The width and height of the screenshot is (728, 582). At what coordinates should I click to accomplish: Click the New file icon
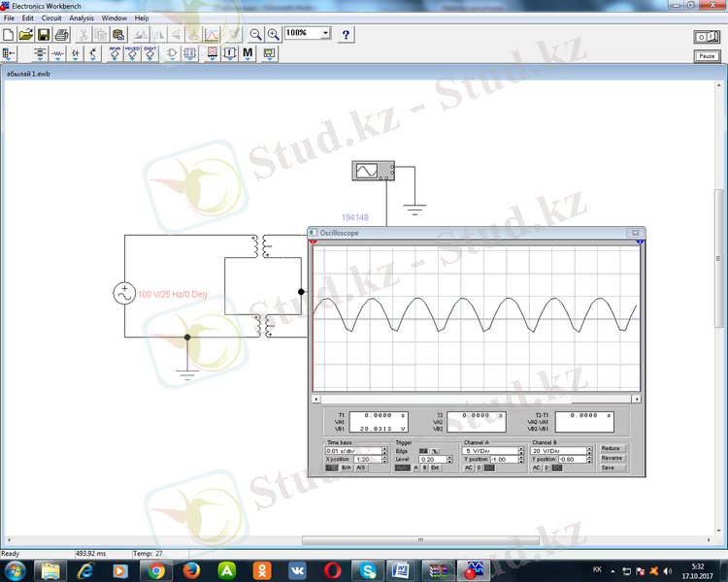(x=9, y=34)
